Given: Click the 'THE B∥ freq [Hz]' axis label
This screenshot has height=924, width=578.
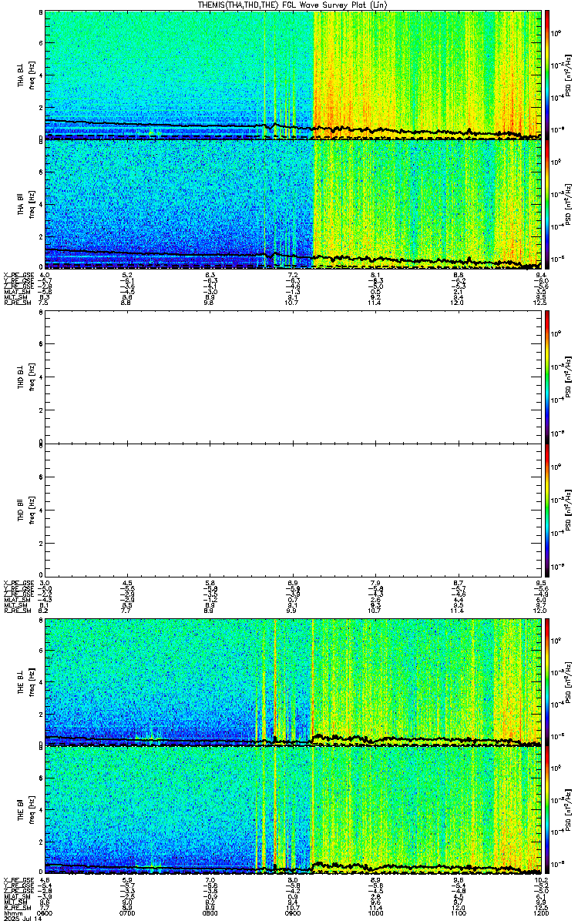Looking at the screenshot, I should coord(25,811).
